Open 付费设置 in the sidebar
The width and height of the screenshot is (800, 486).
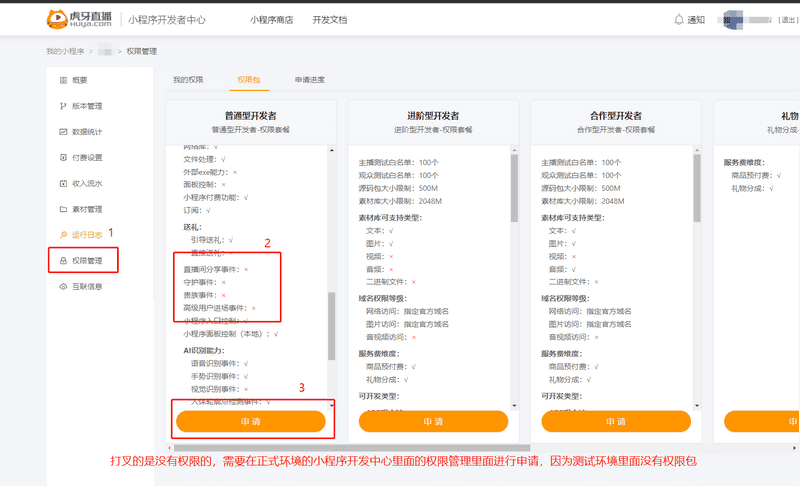click(87, 157)
